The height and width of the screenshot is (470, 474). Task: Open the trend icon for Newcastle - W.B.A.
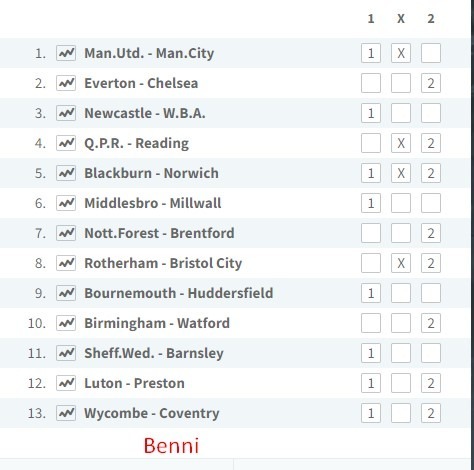[x=66, y=113]
